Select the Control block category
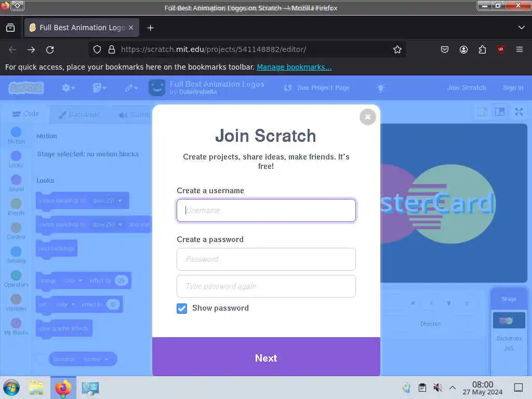 pos(16,231)
